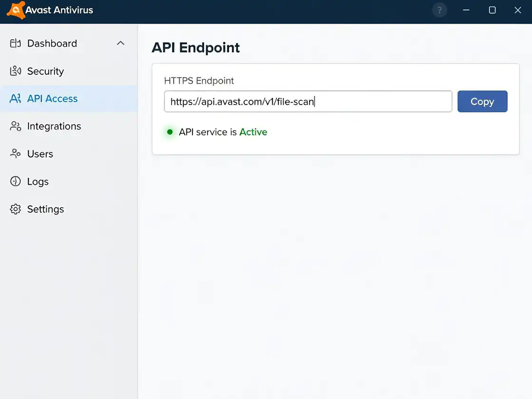Maximize the Avast Antivirus window

click(x=492, y=10)
